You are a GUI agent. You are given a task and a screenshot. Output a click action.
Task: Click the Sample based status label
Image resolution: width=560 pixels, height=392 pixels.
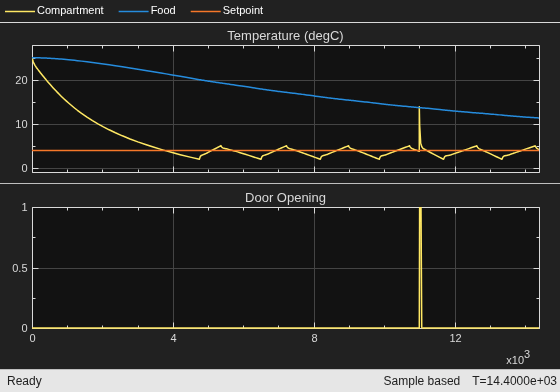[421, 381]
